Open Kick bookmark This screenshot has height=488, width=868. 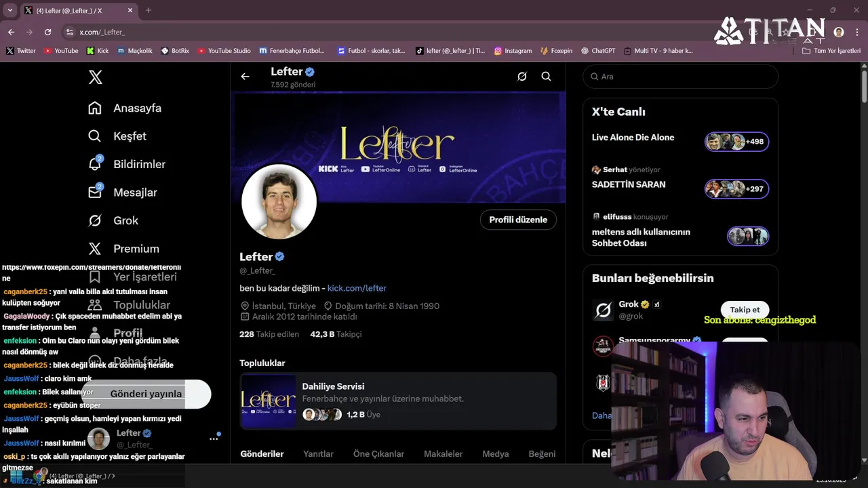click(x=98, y=51)
